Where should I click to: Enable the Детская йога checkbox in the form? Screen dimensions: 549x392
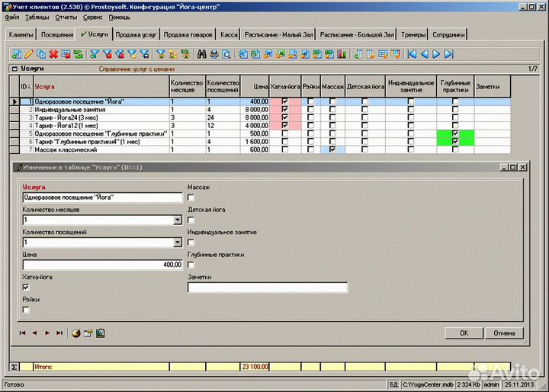(x=191, y=220)
